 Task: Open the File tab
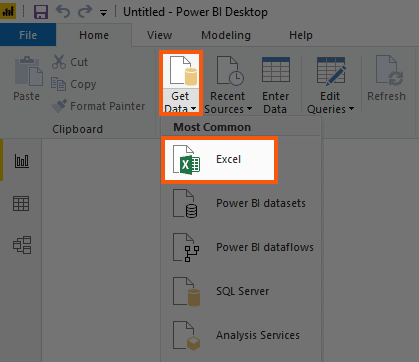click(28, 35)
